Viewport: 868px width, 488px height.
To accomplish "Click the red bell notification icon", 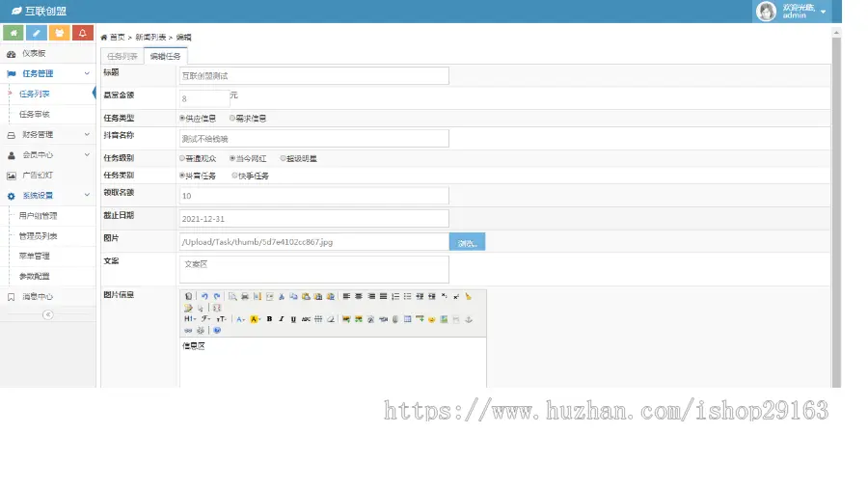I will click(x=83, y=33).
